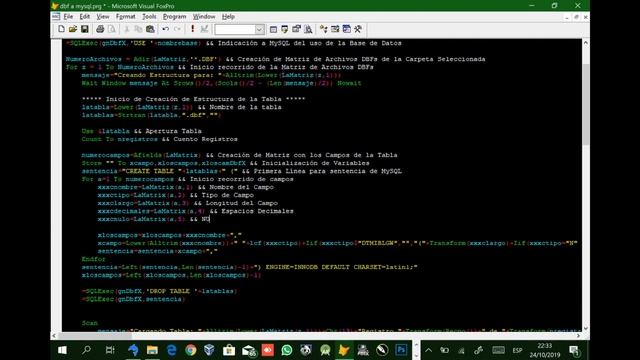
Task: Click the DROP TABLE SQLExec line
Action: click(159, 291)
